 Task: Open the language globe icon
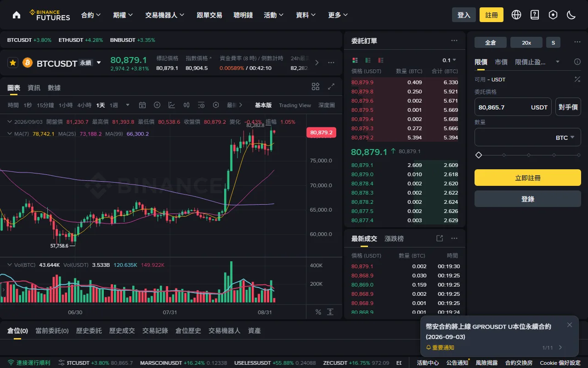pyautogui.click(x=516, y=15)
